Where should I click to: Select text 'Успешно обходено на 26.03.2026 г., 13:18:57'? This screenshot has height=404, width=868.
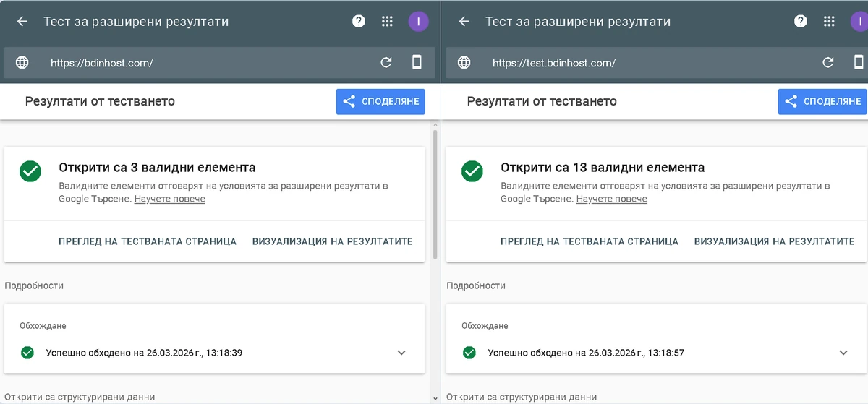(x=586, y=353)
